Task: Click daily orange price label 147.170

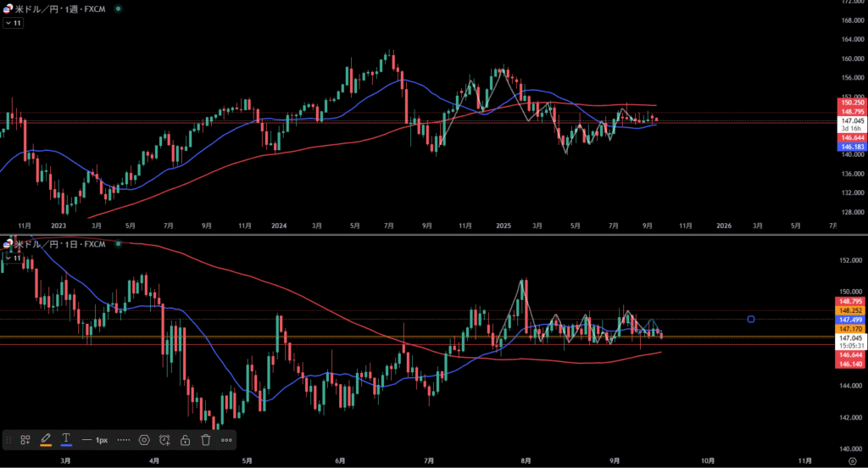Action: coord(850,329)
